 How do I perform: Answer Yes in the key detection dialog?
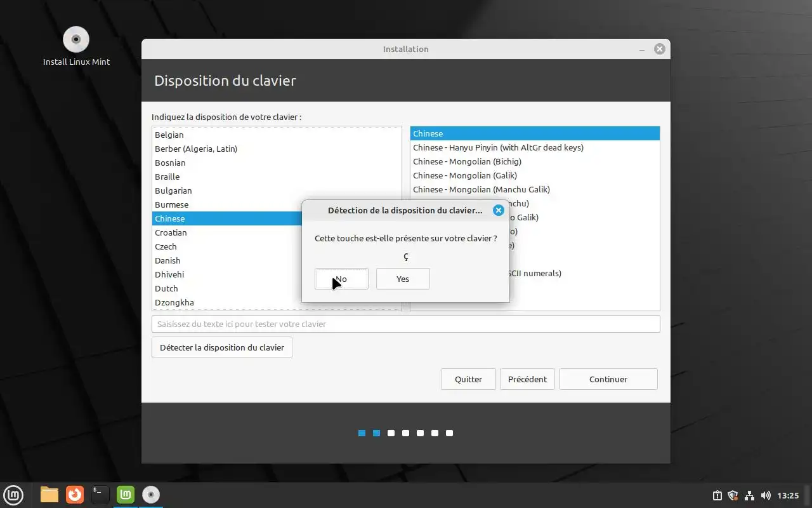click(x=403, y=279)
